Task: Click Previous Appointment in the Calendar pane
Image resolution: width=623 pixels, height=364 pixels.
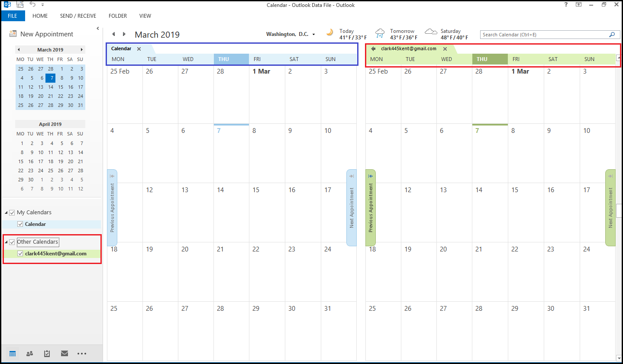Action: 112,208
